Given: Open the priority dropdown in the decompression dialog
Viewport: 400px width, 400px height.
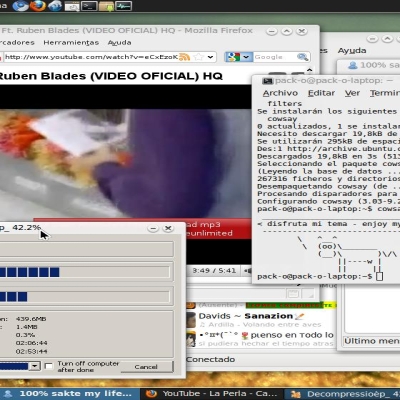Looking at the screenshot, I should (35, 366).
